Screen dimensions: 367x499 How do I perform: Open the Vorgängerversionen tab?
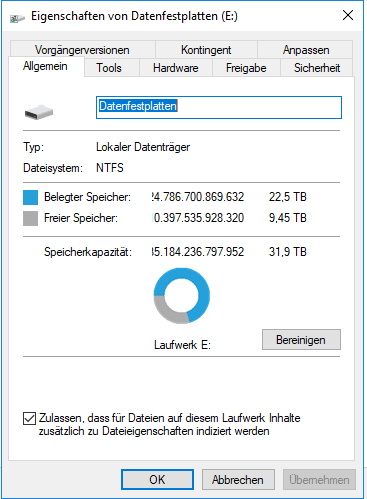82,50
